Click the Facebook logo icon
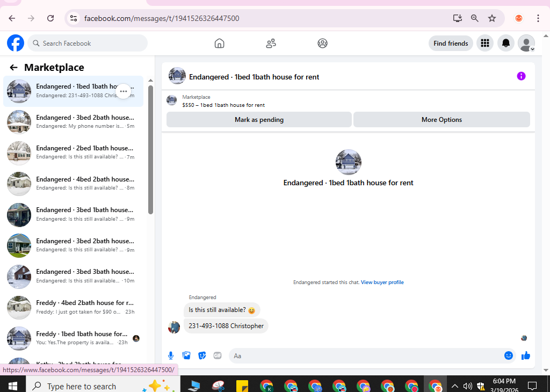Screen dimensions: 550x392 (16, 43)
